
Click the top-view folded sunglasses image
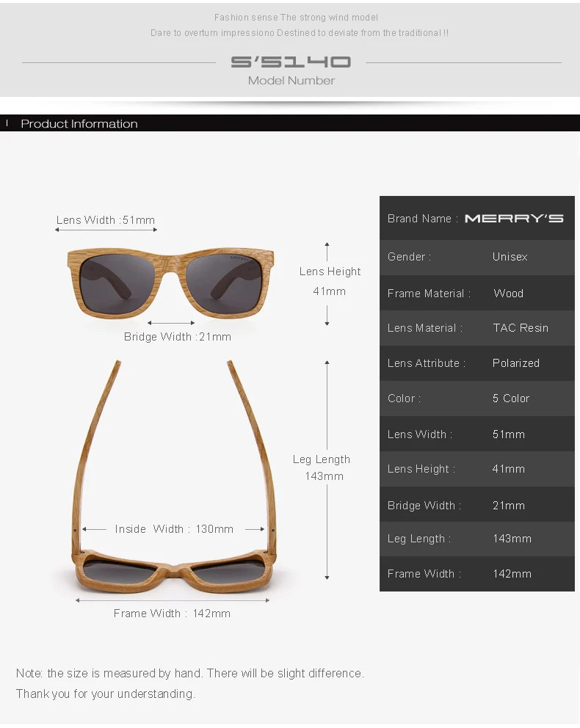174,476
